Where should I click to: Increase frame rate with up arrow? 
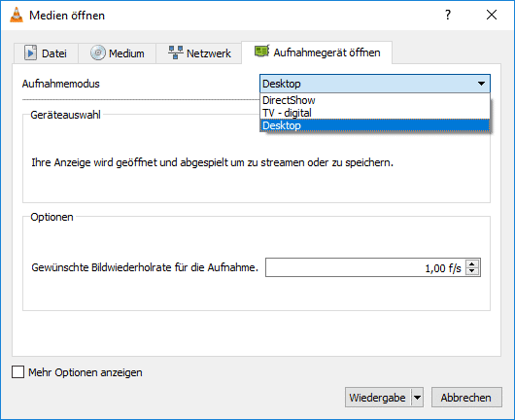tap(472, 263)
